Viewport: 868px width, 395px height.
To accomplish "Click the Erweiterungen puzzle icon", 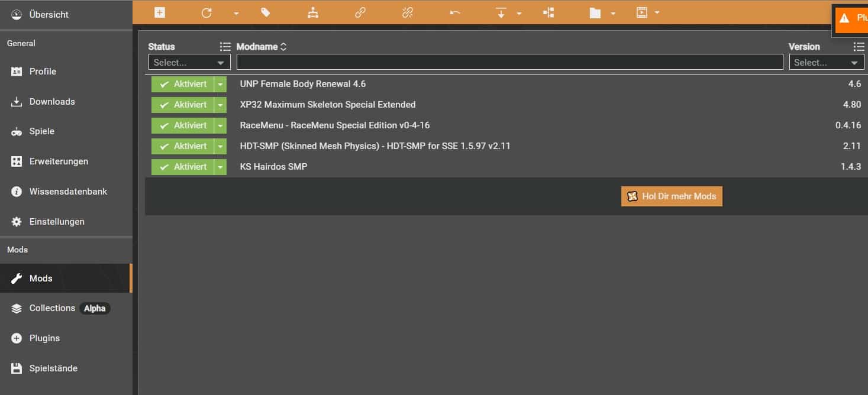I will [x=17, y=161].
